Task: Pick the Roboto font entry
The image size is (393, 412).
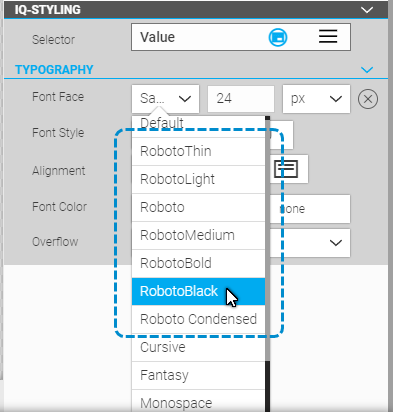Action: pos(198,207)
